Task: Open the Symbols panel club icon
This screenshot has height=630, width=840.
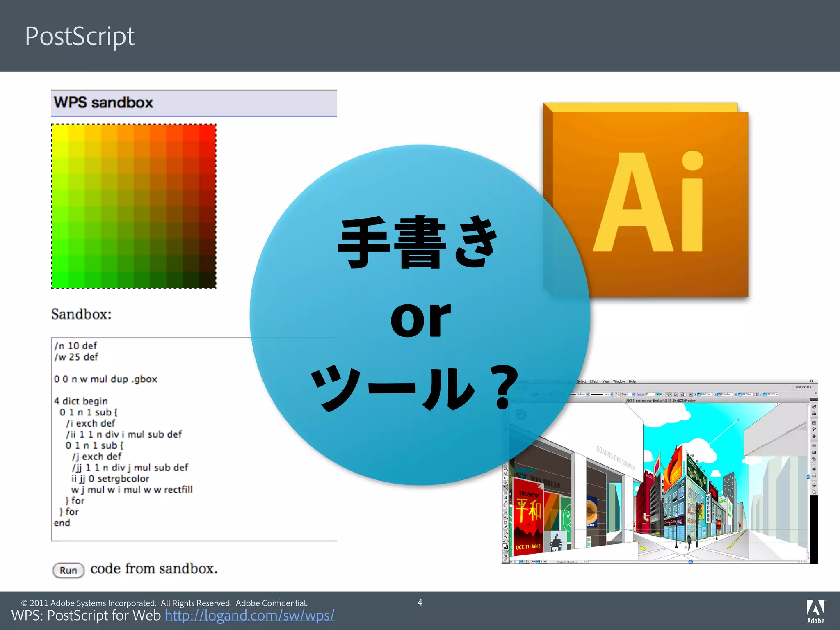Action: click(814, 436)
